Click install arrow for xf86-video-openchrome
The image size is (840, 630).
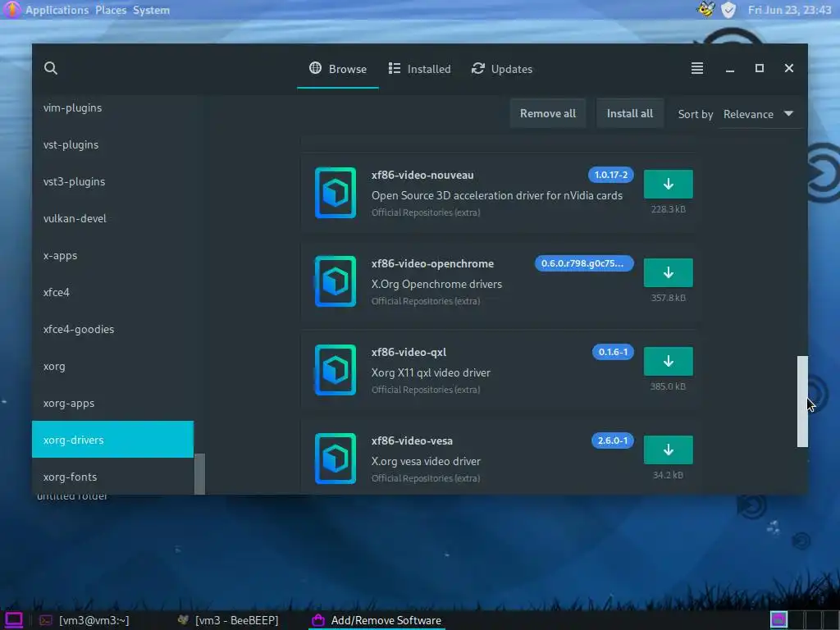(668, 272)
